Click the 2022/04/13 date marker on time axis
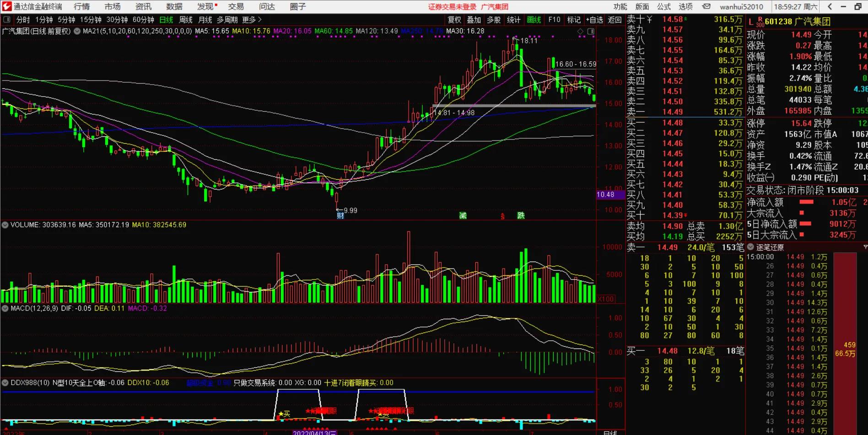This screenshot has height=435, width=868. coord(315,432)
